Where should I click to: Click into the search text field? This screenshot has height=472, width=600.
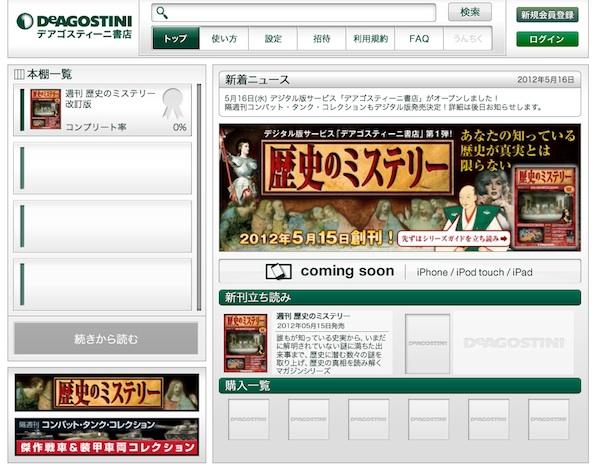(x=300, y=13)
